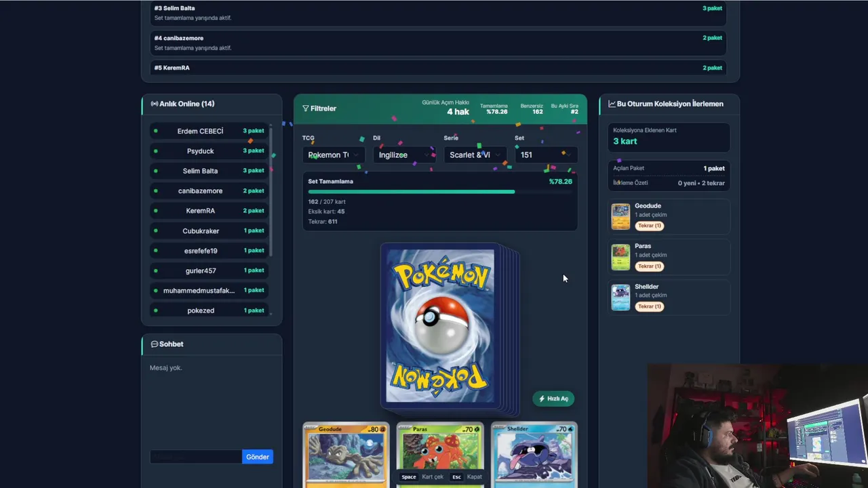Click the Sohbet chat bubble icon
The width and height of the screenshot is (868, 488).
pyautogui.click(x=155, y=344)
